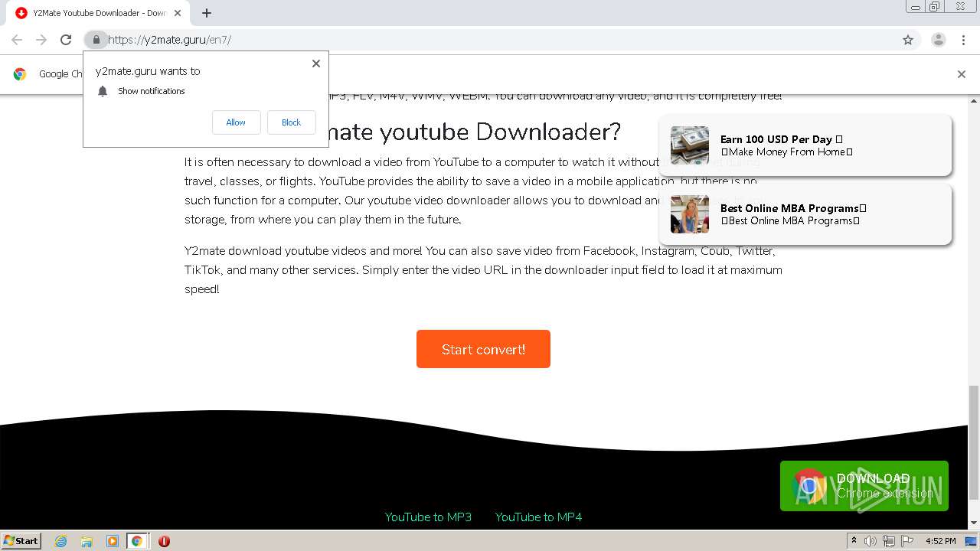This screenshot has height=551, width=980.
Task: Show hidden system tray icons
Action: (854, 541)
